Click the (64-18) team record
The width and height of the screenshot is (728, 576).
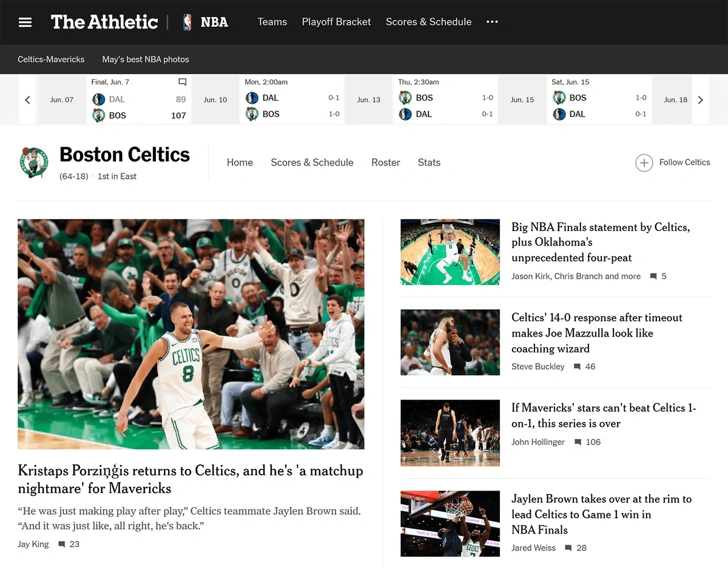[x=74, y=176]
